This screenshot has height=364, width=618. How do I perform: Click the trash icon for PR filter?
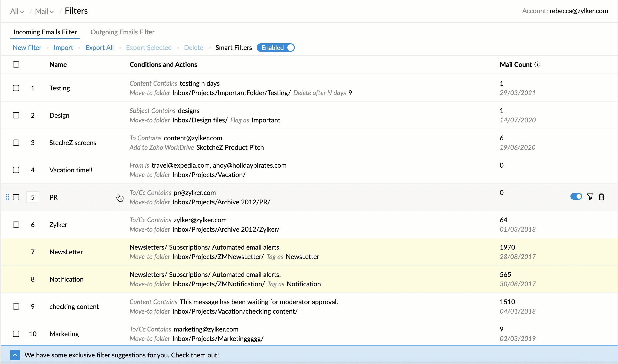(601, 197)
